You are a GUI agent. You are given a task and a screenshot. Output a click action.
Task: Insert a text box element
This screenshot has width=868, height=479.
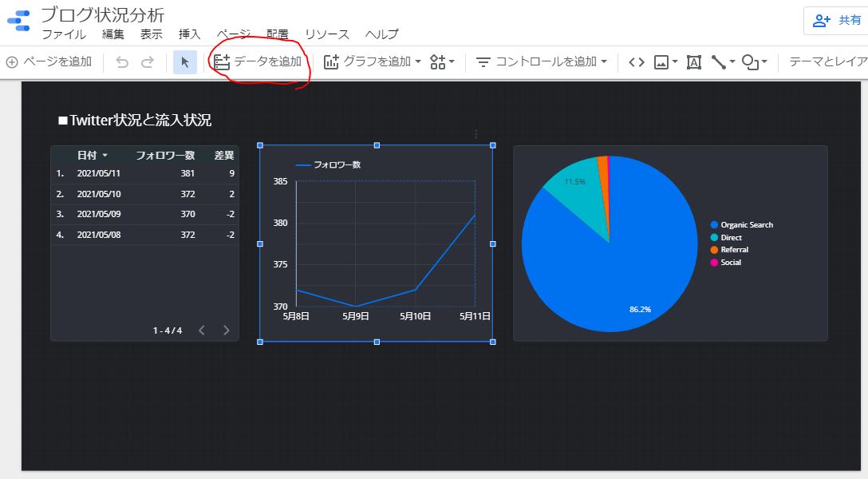tap(694, 62)
